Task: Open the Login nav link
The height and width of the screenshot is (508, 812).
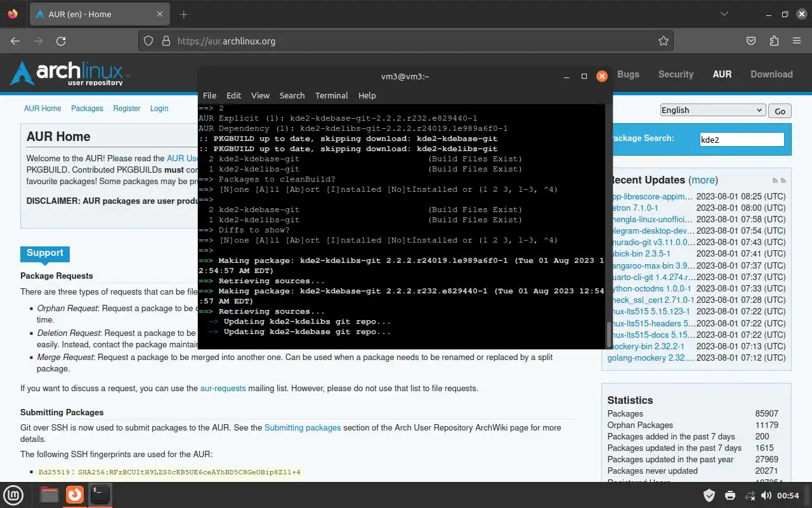Action: pyautogui.click(x=159, y=109)
